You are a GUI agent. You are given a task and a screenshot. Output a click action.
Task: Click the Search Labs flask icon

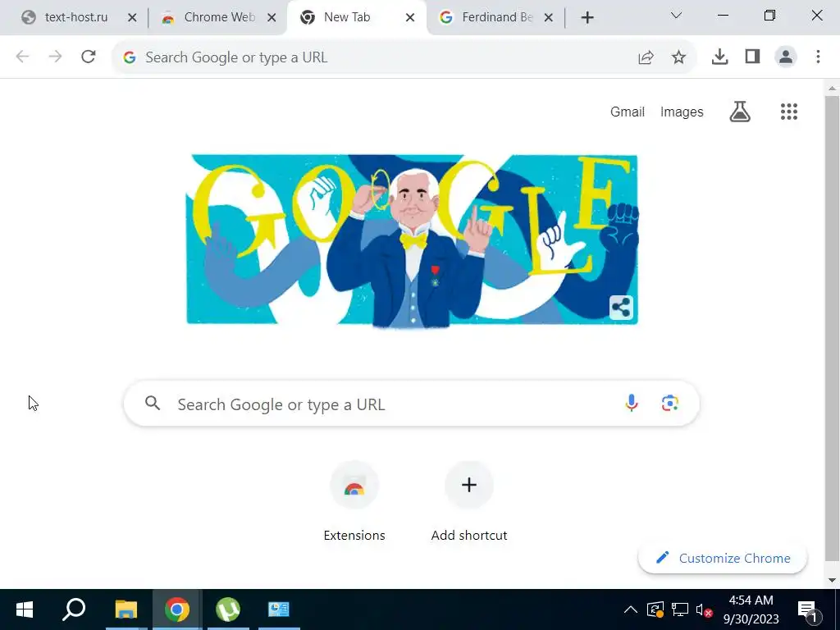pyautogui.click(x=740, y=112)
